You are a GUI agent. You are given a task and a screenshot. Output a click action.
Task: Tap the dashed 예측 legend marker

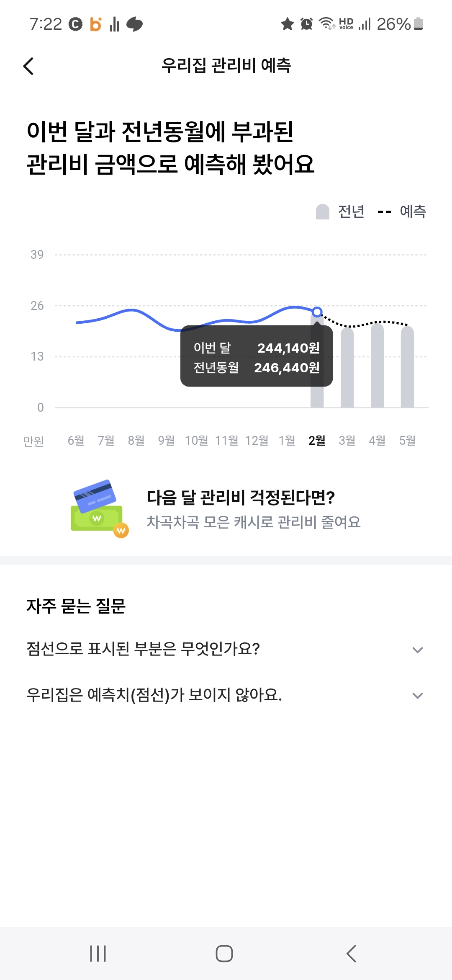point(384,212)
